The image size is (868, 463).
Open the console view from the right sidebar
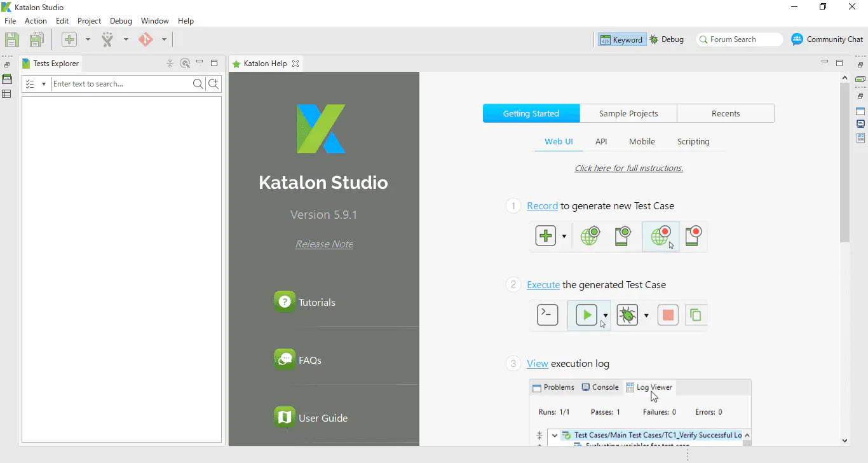coord(860,124)
